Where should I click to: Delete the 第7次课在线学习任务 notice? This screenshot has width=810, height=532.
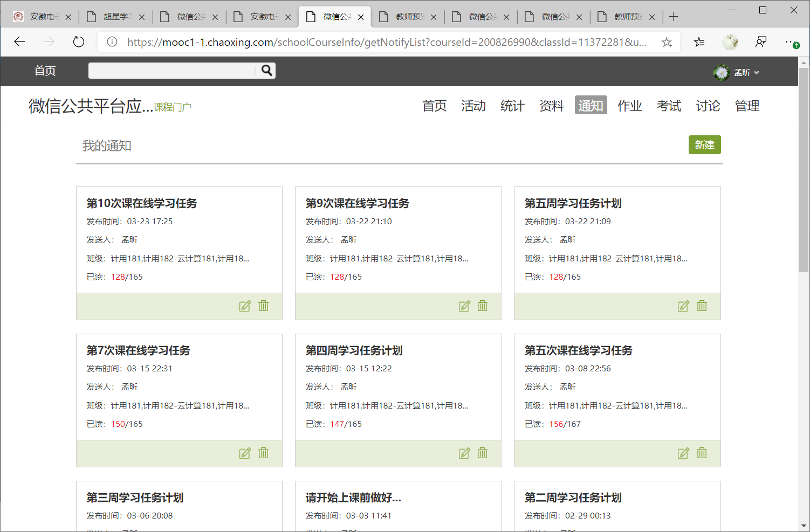(263, 453)
